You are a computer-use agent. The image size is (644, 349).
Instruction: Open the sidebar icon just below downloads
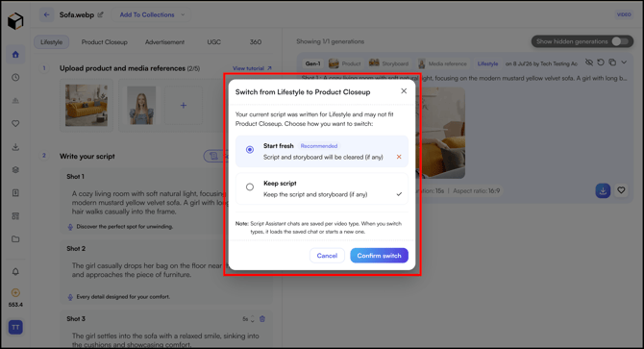[15, 170]
